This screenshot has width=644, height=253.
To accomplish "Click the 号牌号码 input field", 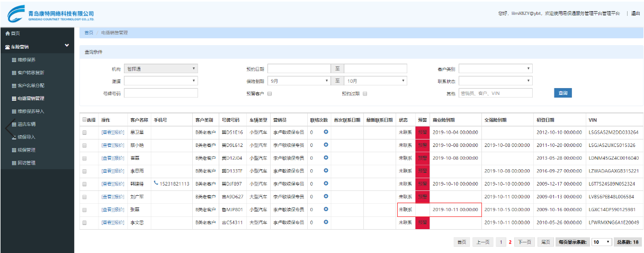I will coord(160,93).
